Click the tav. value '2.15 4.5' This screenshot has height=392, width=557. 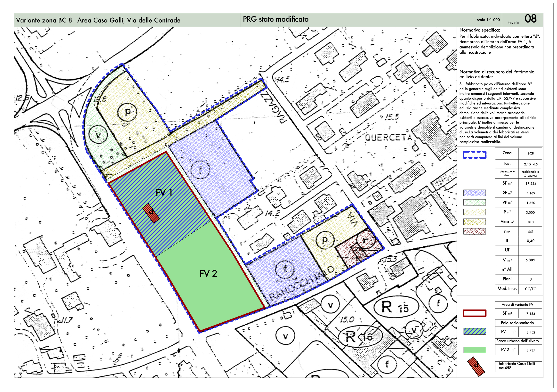531,164
